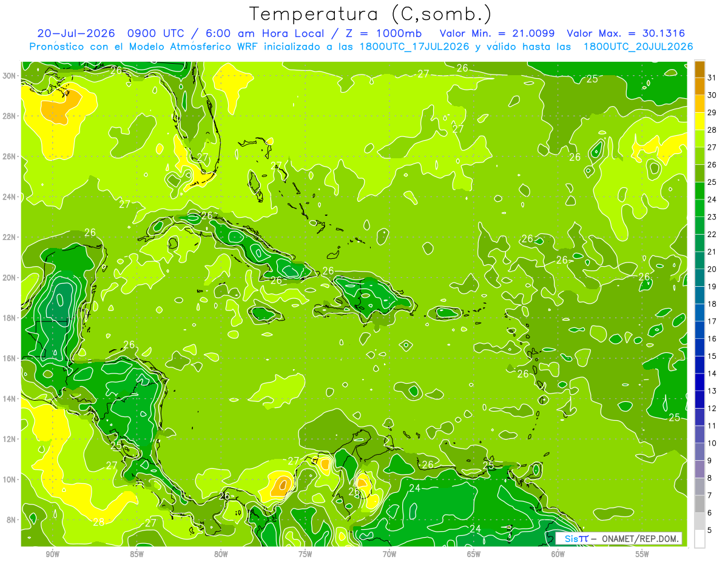Click the '85W' longitude axis label
This screenshot has height=562, width=728.
(x=136, y=555)
